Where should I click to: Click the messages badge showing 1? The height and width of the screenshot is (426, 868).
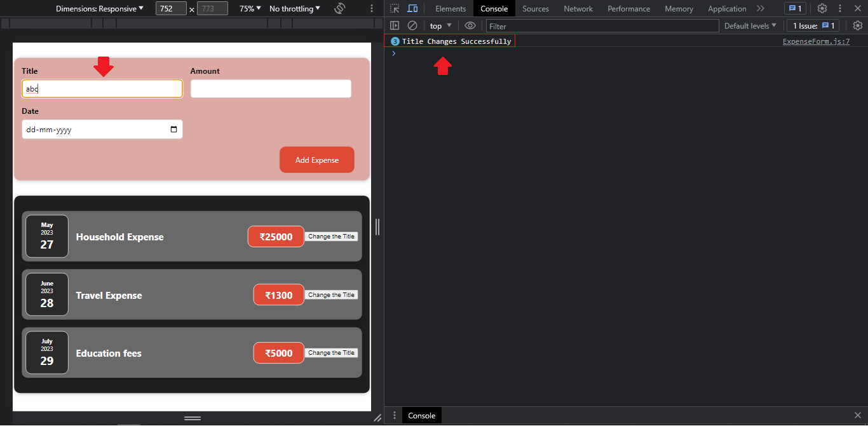795,8
